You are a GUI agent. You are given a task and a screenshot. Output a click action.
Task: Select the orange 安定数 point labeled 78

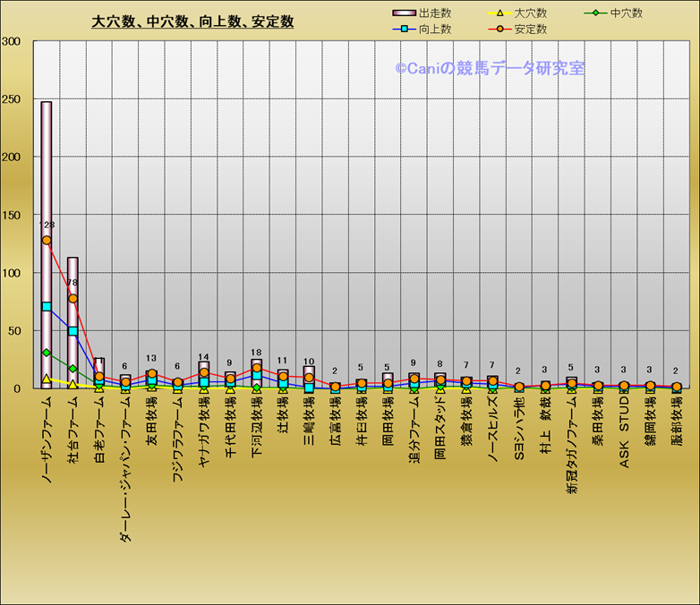(73, 299)
